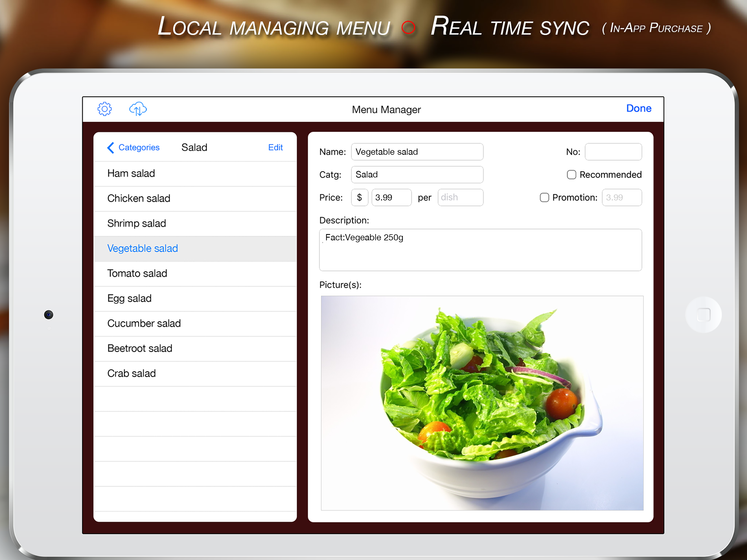Click the cloud sync icon
The image size is (747, 560).
point(138,109)
